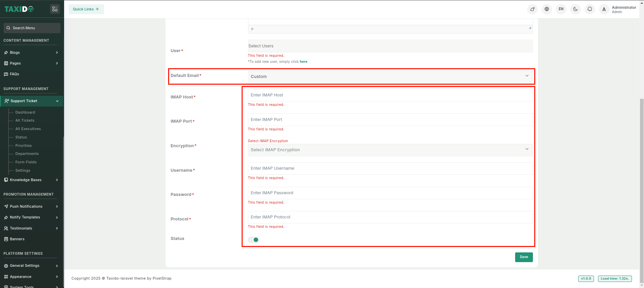This screenshot has height=288, width=644.
Task: Open the globe icon in the header
Action: point(547,9)
